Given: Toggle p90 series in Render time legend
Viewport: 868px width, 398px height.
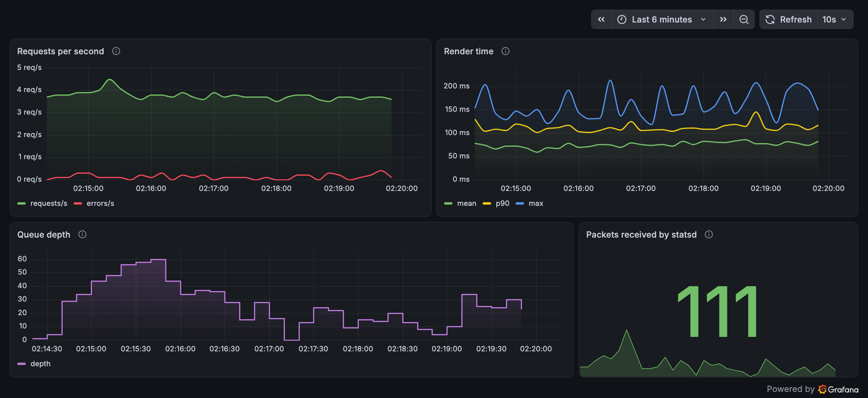Looking at the screenshot, I should (502, 203).
